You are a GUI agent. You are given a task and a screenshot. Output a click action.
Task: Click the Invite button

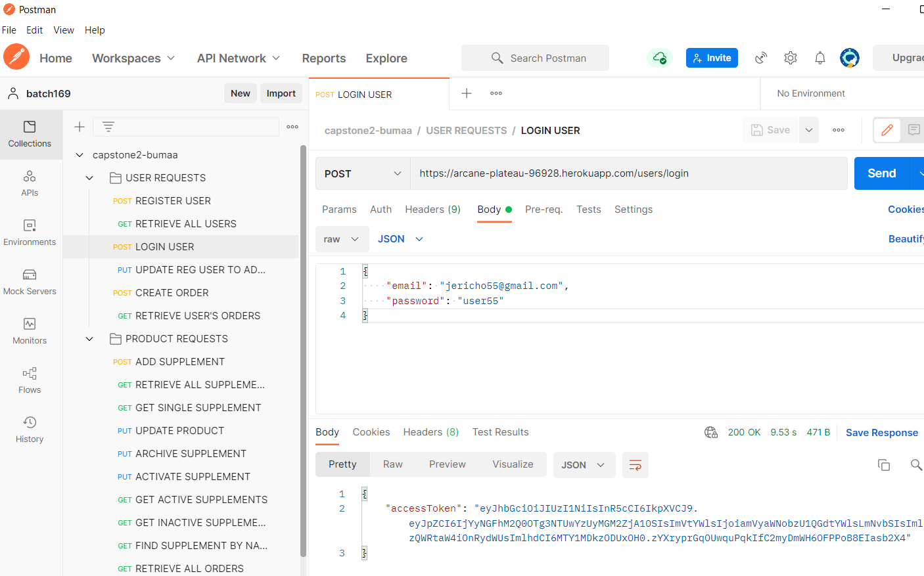tap(712, 58)
